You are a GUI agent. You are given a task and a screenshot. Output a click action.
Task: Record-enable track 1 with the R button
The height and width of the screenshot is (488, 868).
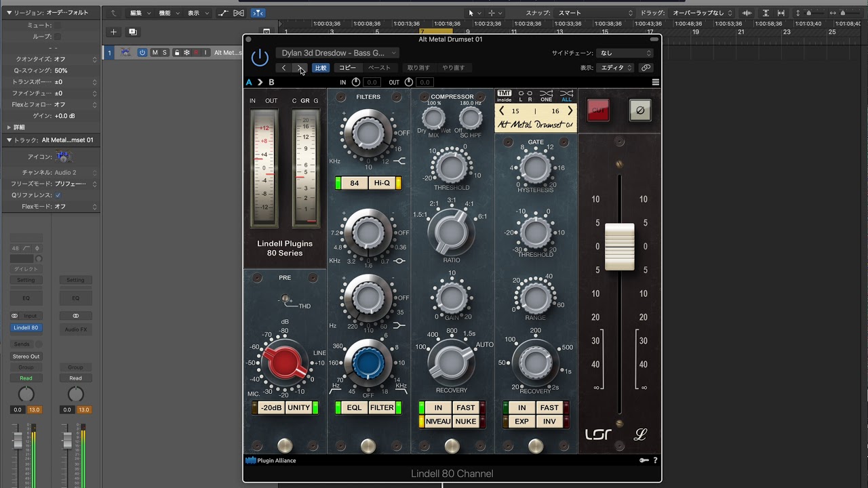197,52
